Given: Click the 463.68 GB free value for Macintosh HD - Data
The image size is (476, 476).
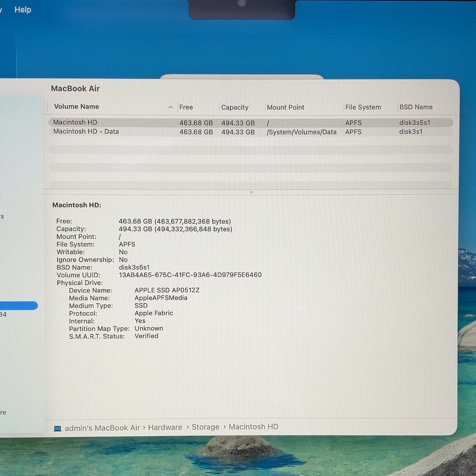Looking at the screenshot, I should pos(196,132).
